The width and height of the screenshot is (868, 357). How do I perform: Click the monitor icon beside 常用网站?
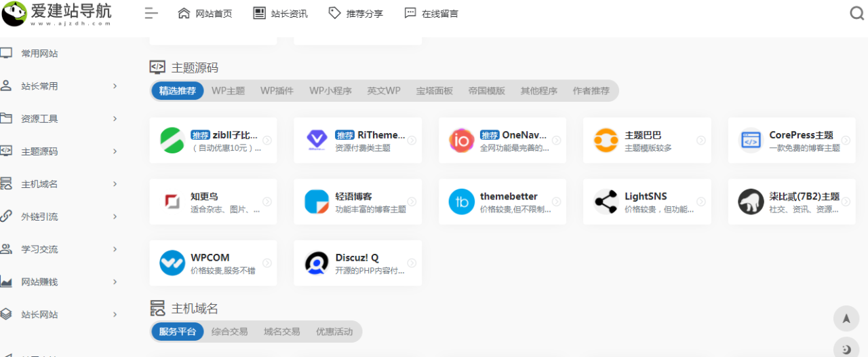(6, 53)
